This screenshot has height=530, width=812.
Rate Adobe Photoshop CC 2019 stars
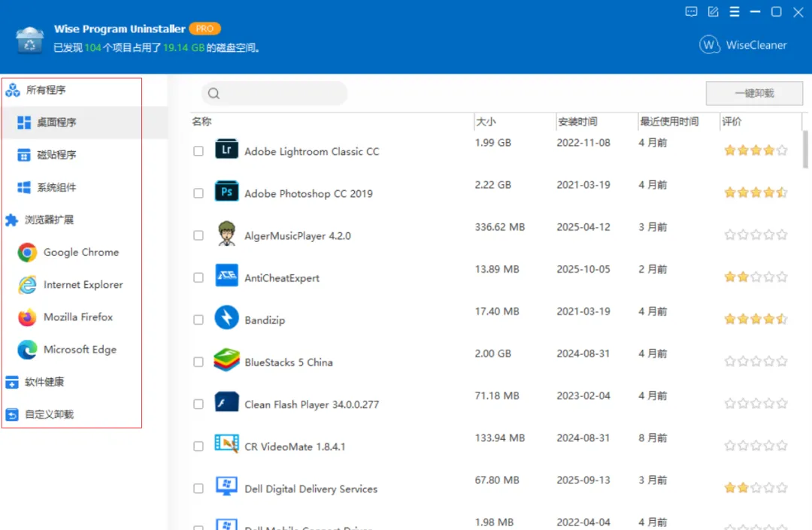(x=756, y=193)
